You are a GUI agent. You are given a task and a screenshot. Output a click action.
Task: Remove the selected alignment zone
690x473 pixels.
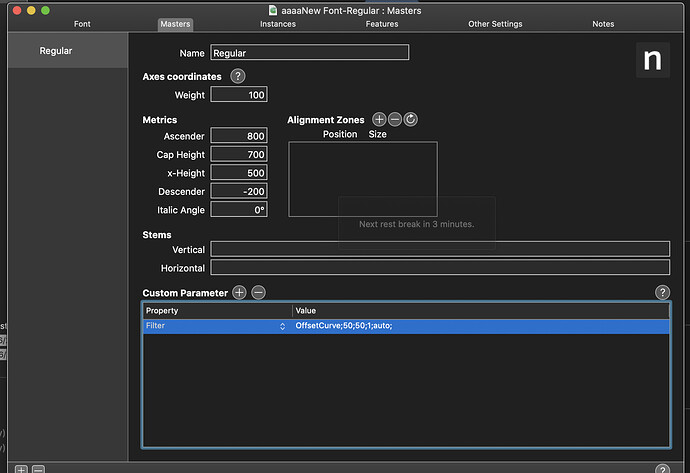(x=395, y=119)
